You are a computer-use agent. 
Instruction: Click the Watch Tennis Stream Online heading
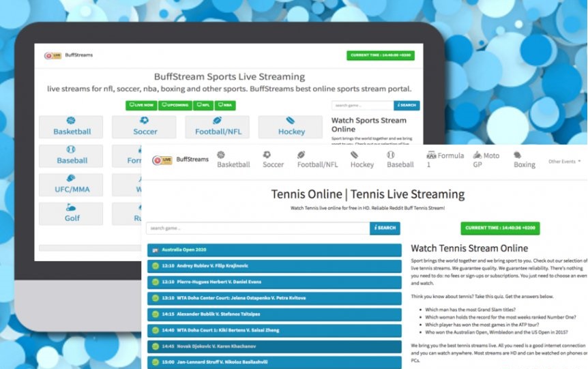click(x=469, y=248)
